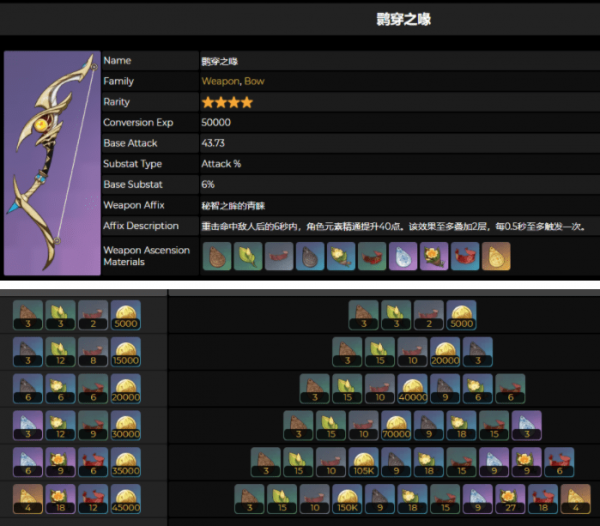
Task: Select the white crystal seed on purple background
Action: [403, 256]
